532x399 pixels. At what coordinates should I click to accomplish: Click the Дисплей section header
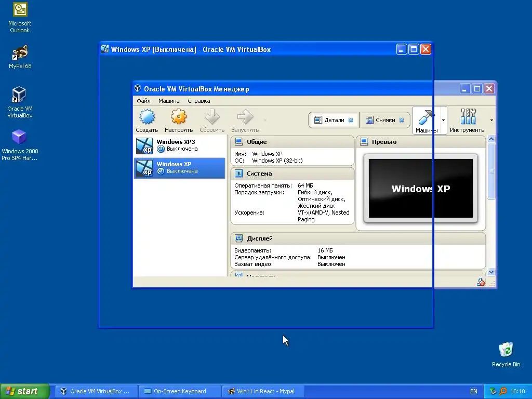[358, 238]
